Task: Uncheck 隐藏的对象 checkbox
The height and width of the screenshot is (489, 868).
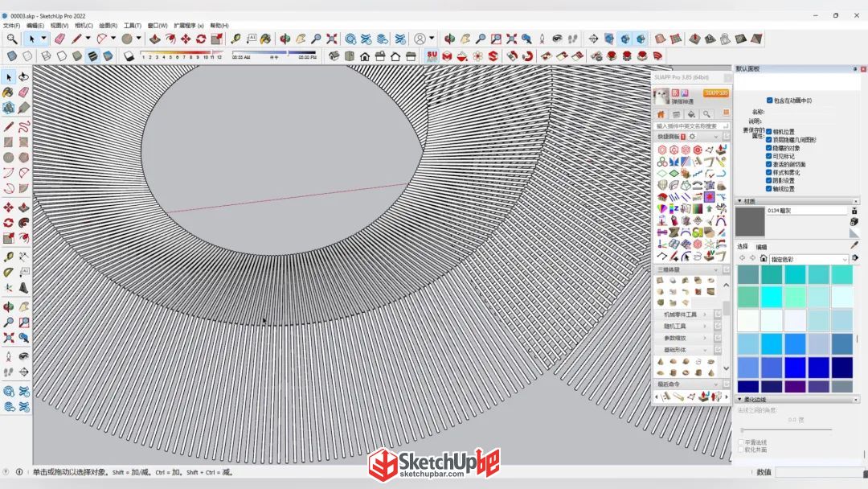Action: [x=769, y=148]
